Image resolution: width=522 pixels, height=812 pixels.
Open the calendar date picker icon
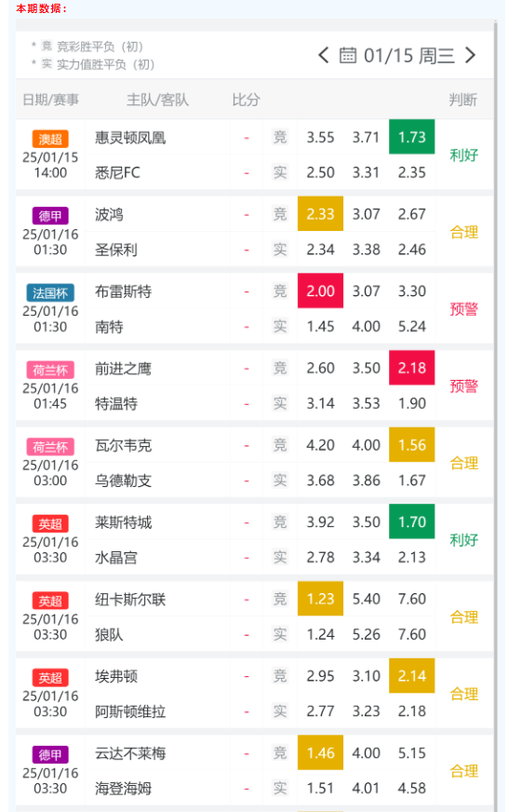(x=348, y=55)
